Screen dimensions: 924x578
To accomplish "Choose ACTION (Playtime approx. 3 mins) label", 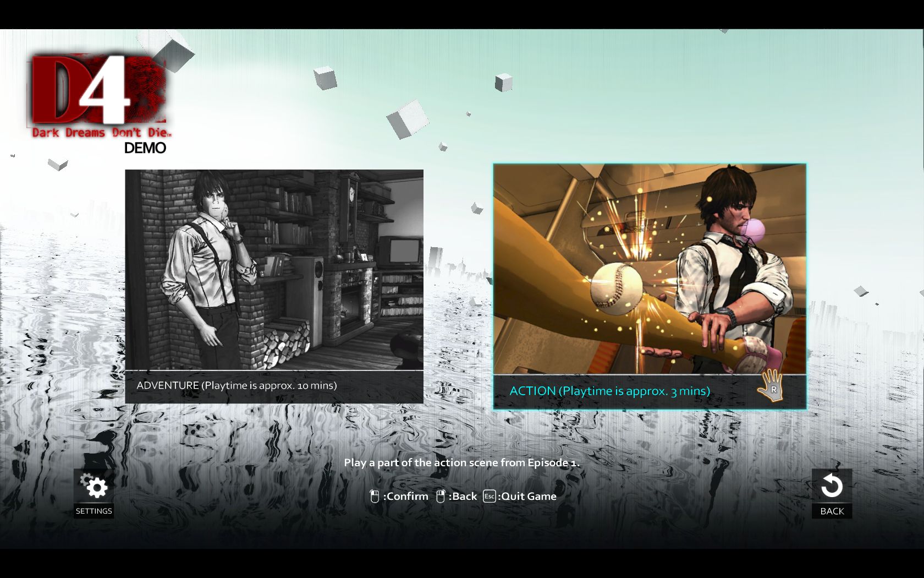I will click(x=609, y=391).
